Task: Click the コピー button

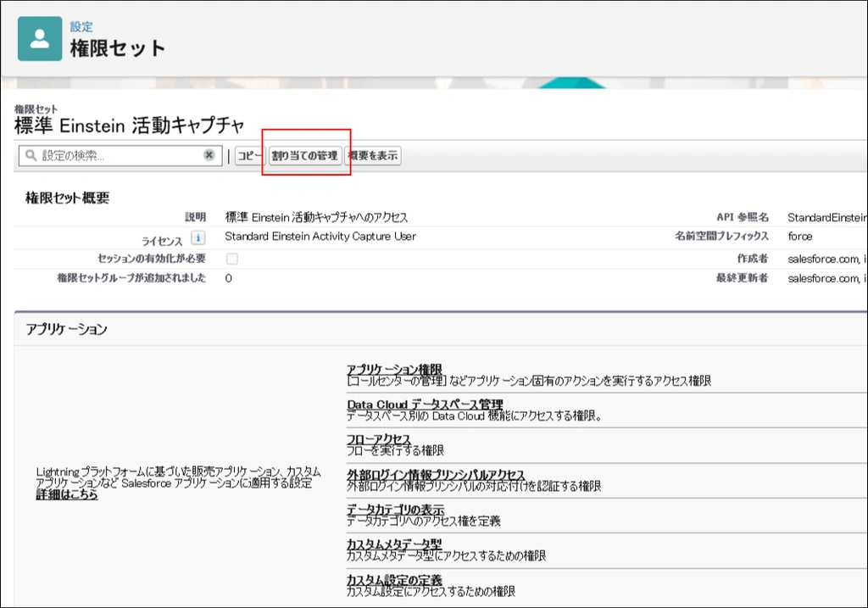Action: point(249,156)
